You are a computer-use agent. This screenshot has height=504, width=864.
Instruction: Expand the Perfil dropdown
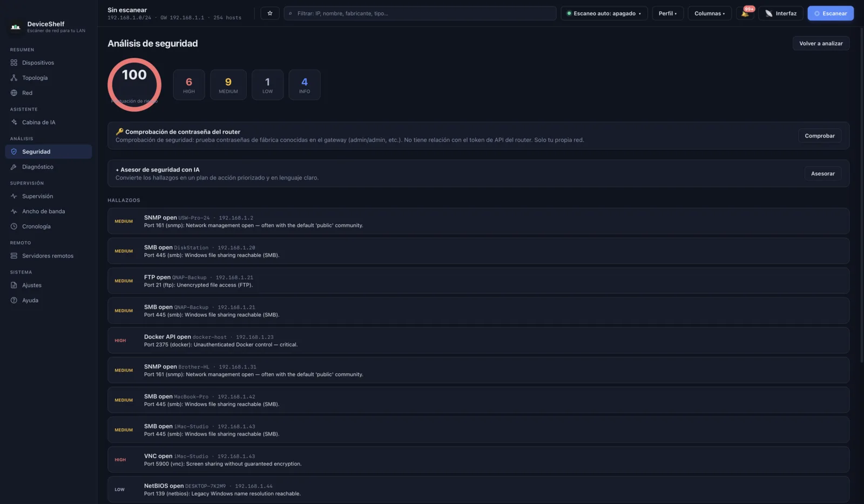tap(667, 13)
